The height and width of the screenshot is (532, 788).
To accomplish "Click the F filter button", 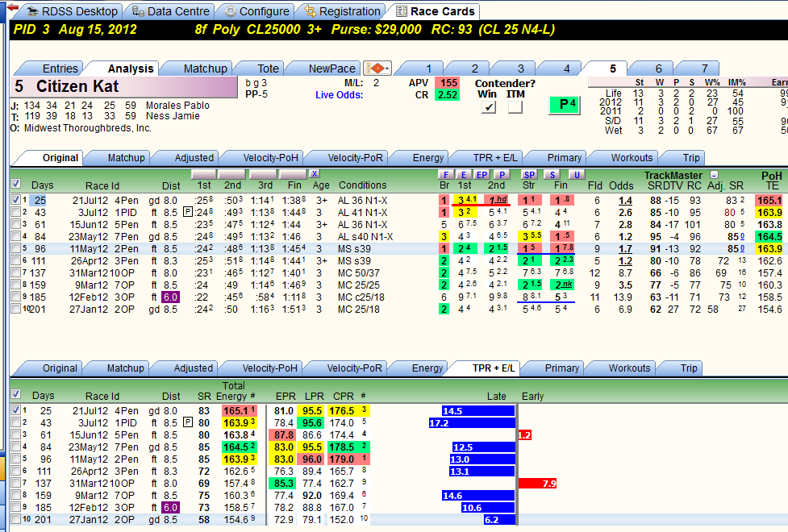I will point(446,174).
